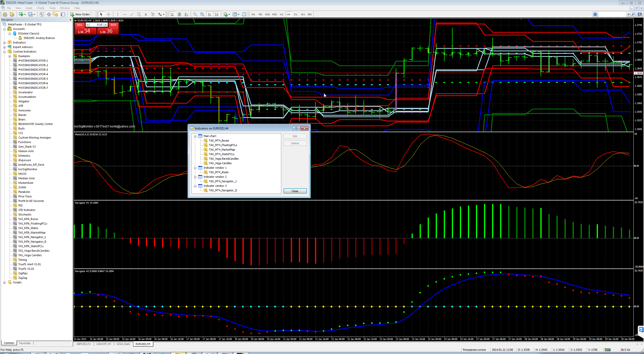Switch to the GOLD,Daily chart tab
This screenshot has width=644, height=354.
(x=123, y=344)
